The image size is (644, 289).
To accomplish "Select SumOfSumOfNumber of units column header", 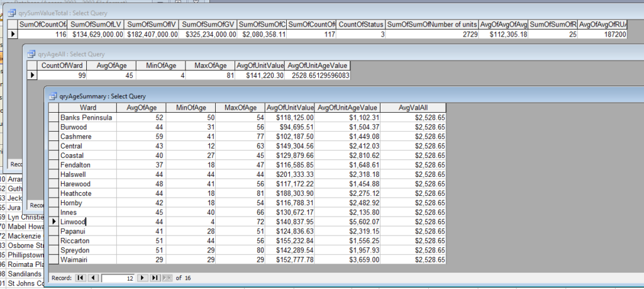I will pos(433,25).
